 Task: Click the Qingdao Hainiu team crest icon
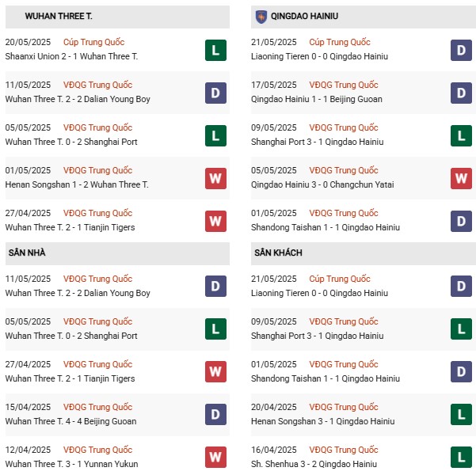[x=261, y=17]
